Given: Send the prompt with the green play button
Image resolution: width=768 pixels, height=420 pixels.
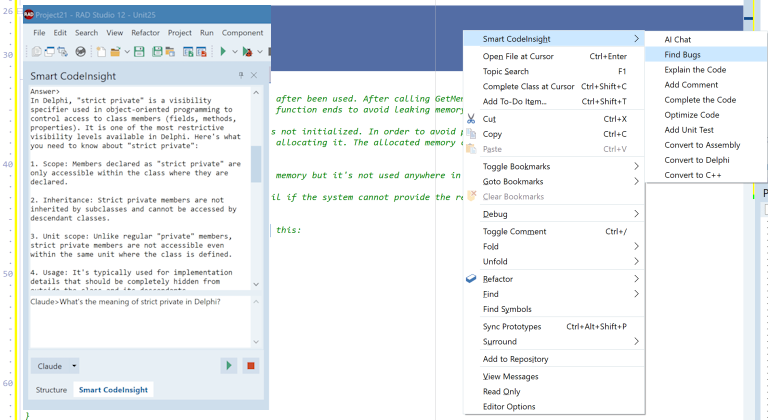Looking at the screenshot, I should 229,366.
